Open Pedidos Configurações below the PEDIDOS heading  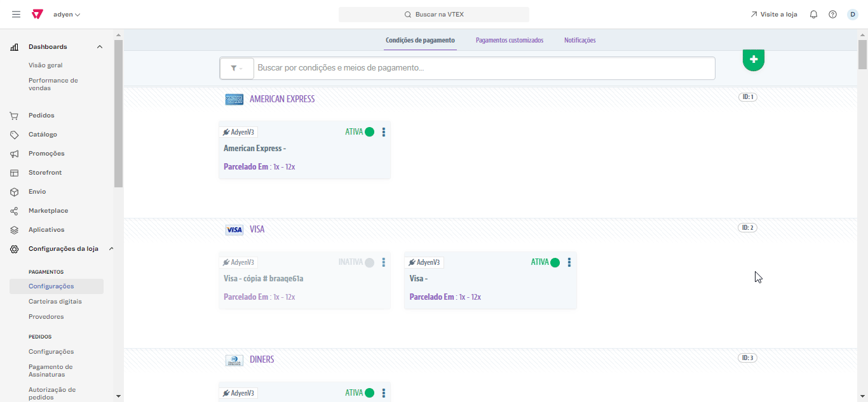51,352
